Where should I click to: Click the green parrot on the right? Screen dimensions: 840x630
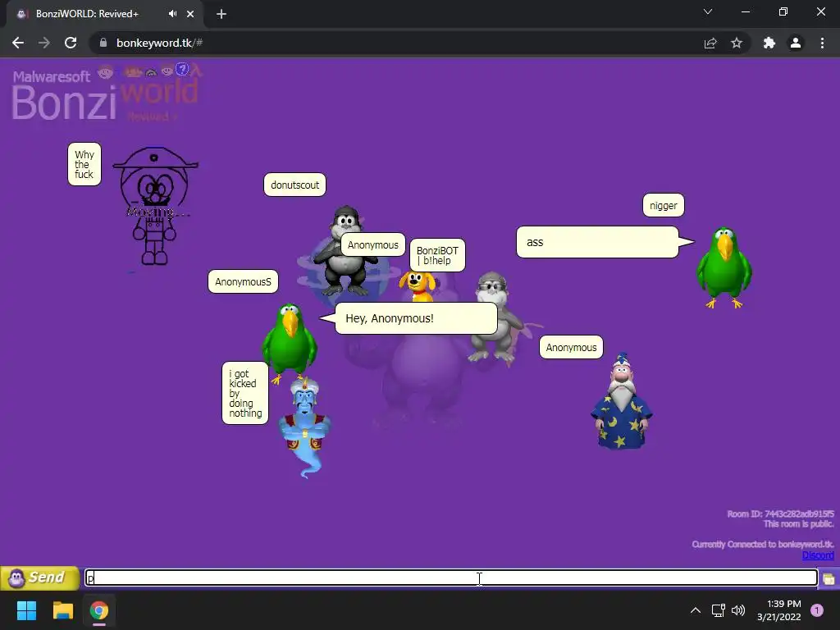point(724,267)
